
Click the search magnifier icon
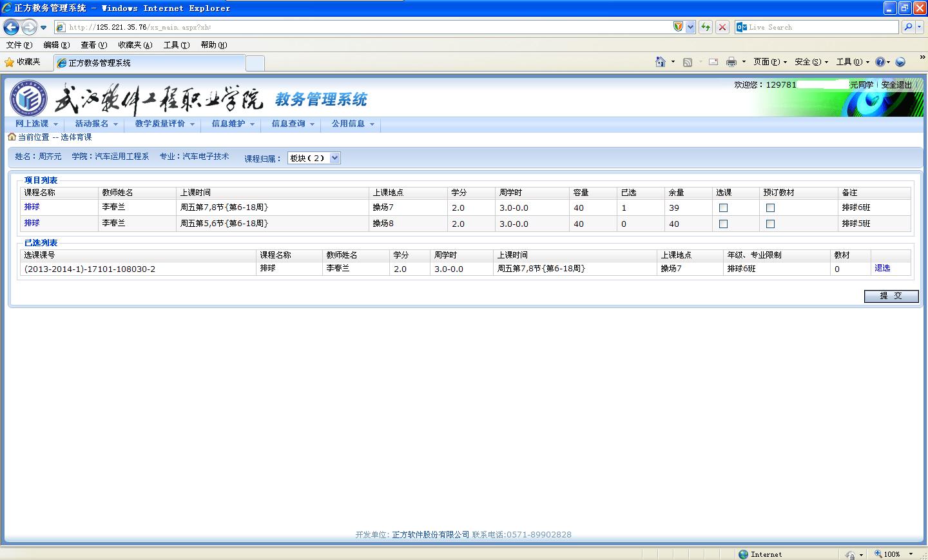908,27
